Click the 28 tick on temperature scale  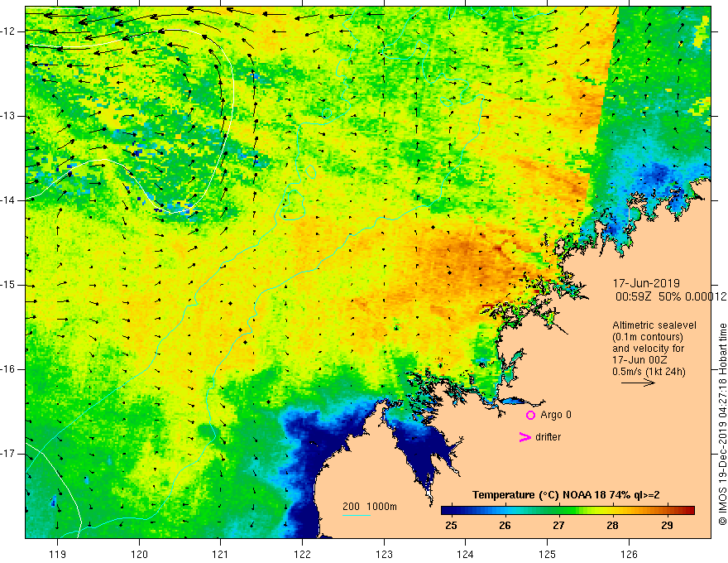(x=612, y=526)
